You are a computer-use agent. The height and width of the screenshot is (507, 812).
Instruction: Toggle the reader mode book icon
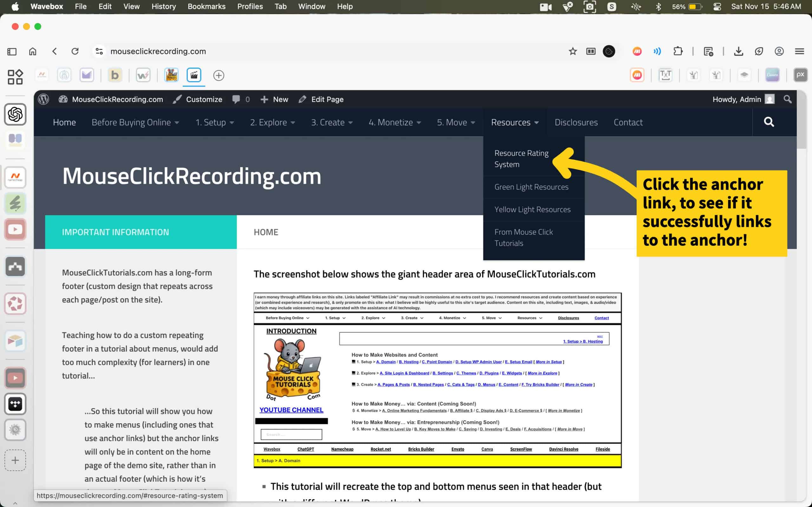point(591,51)
